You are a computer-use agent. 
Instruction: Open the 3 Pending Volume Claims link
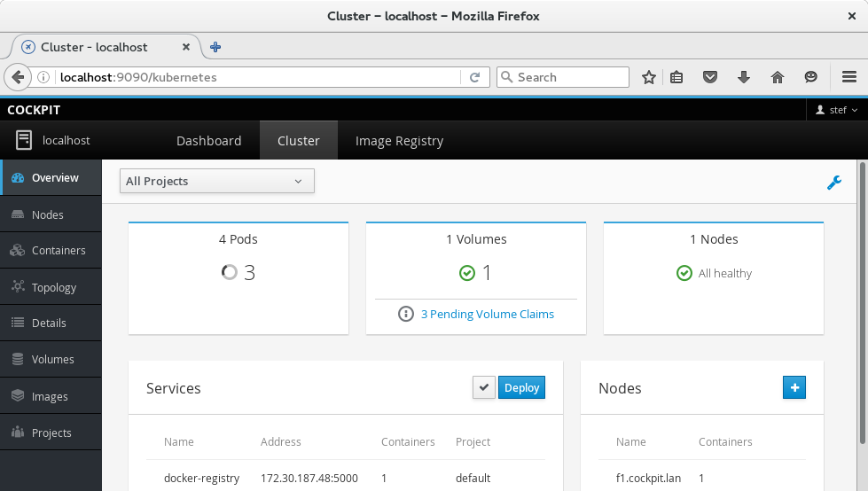point(487,314)
